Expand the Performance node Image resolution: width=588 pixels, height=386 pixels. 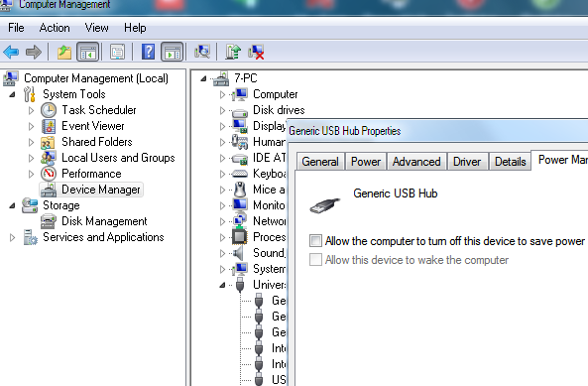(31, 174)
